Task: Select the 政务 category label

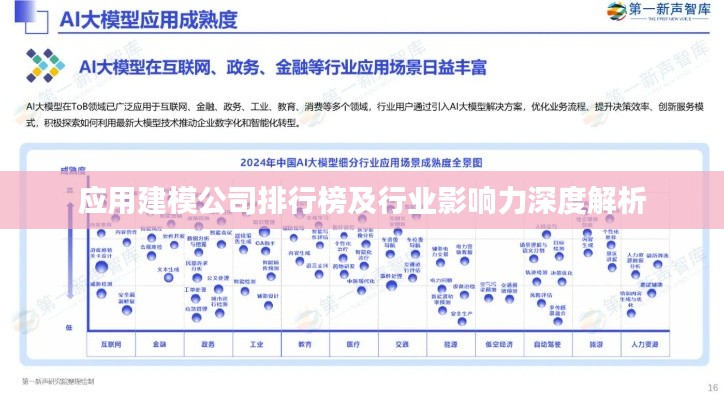Action: coord(207,343)
